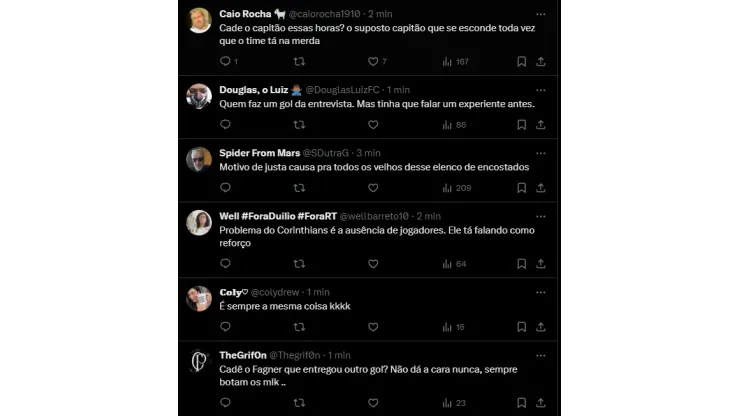Repost Douglas, o Luiz's tweet

299,125
